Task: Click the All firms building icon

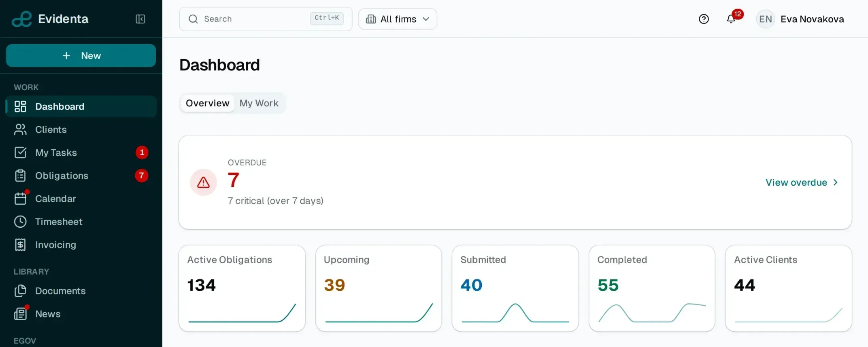Action: click(x=371, y=19)
